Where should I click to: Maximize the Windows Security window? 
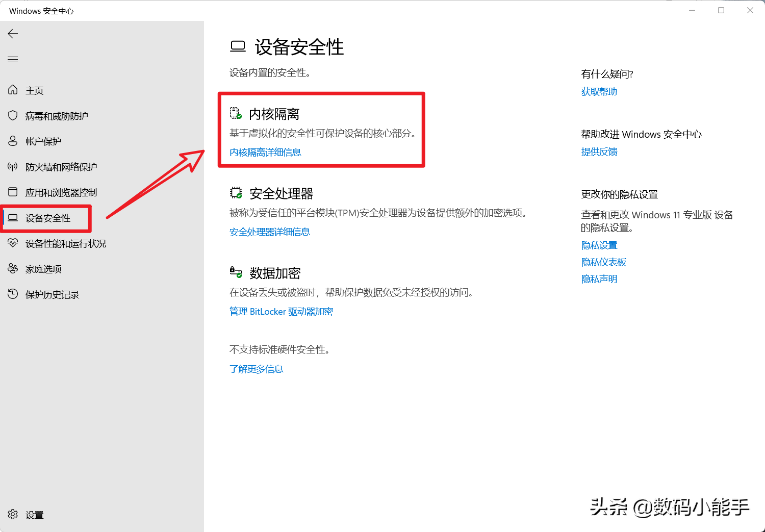coord(721,10)
